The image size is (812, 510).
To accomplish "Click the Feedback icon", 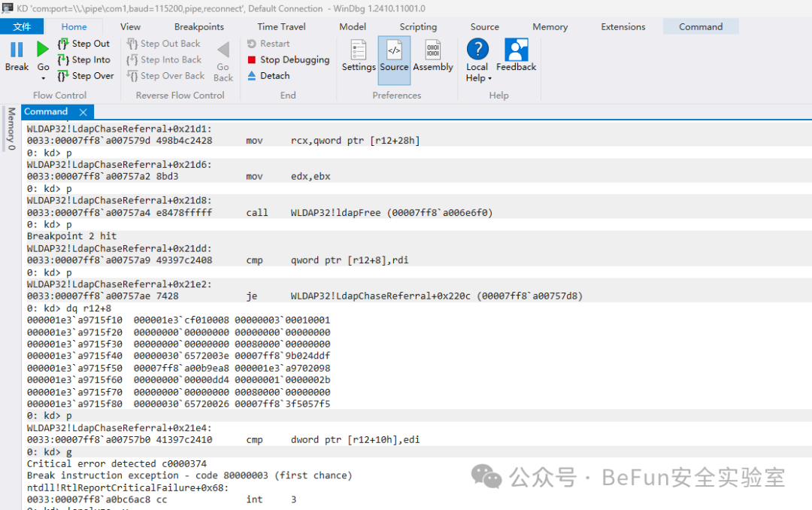I will [x=517, y=49].
